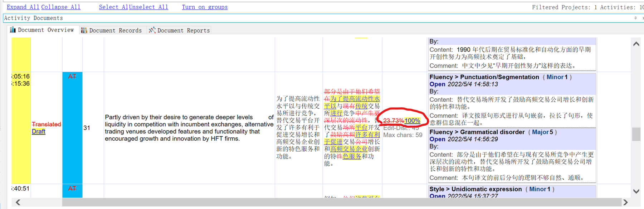Click the comment beginning 本句译文的前后分句
644x209 pixels.
coord(507,178)
